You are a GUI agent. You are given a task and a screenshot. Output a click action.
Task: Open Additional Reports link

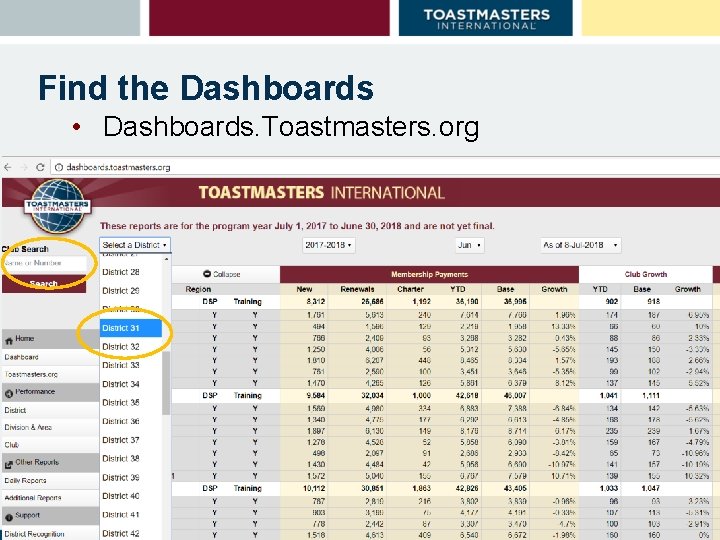[33, 498]
